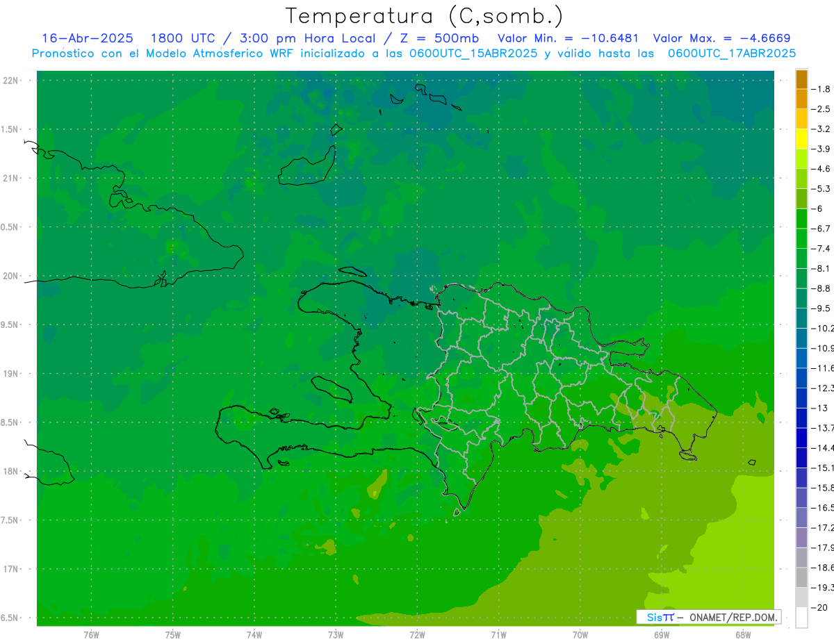Viewport: 834px width, 644px height.
Task: Click the '-8.1' colorbar label
Action: pos(822,268)
